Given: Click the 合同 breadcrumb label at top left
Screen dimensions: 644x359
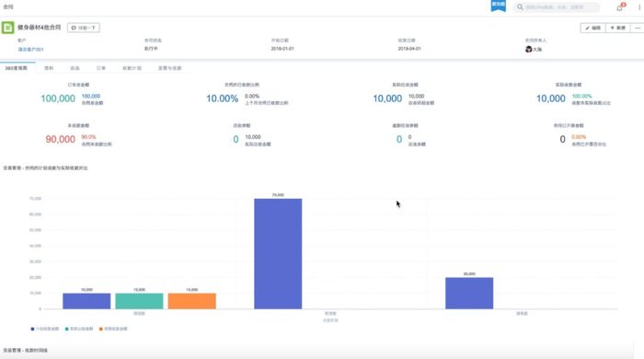Looking at the screenshot, I should point(8,7).
